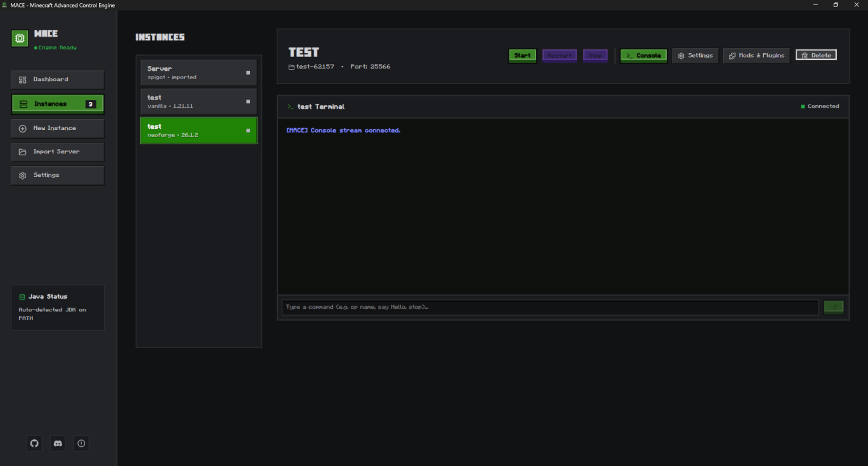Click the terminal prompt icon in test Terminal header
Screen dimensions: 868x466
point(290,107)
